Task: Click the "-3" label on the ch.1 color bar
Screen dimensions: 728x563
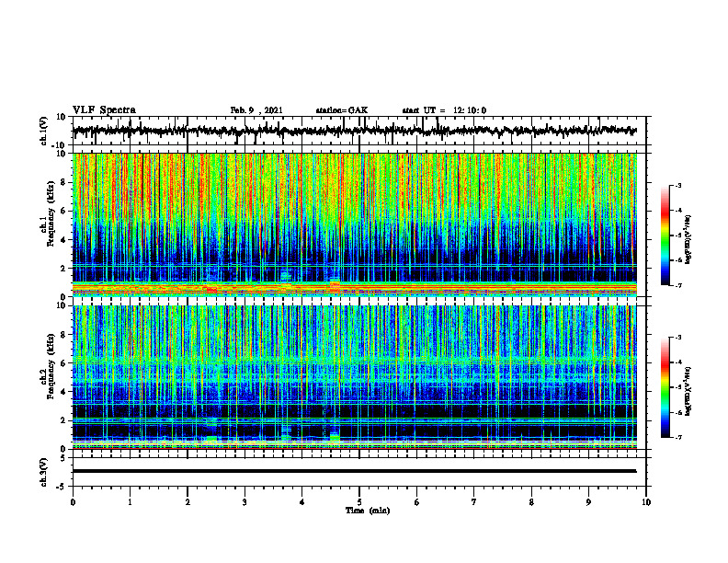Action: pos(677,185)
